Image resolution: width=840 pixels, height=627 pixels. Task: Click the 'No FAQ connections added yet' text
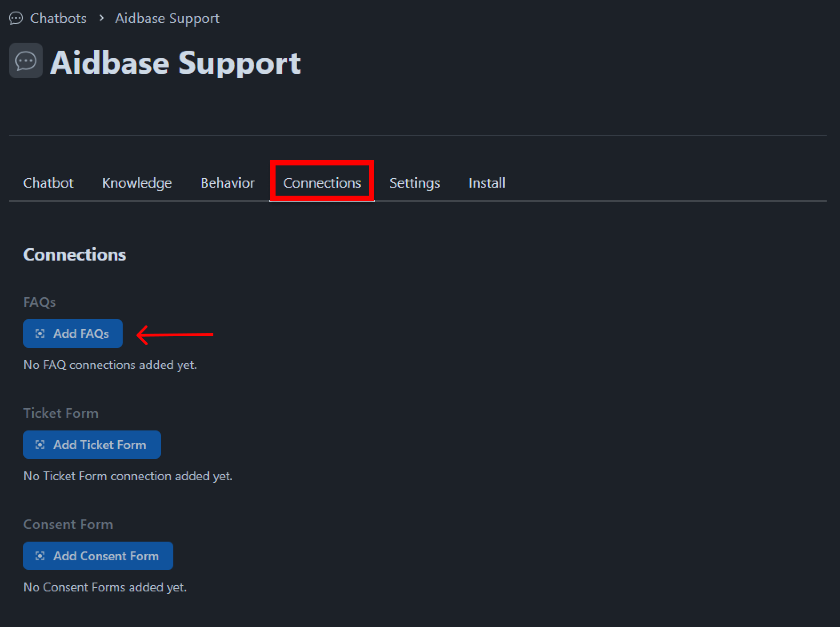point(110,365)
